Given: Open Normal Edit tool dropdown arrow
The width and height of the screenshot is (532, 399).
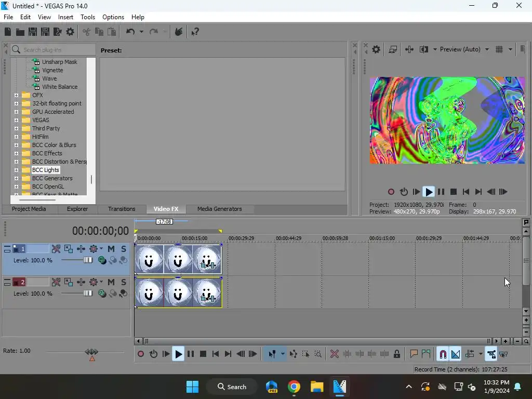Looking at the screenshot, I should click(283, 354).
